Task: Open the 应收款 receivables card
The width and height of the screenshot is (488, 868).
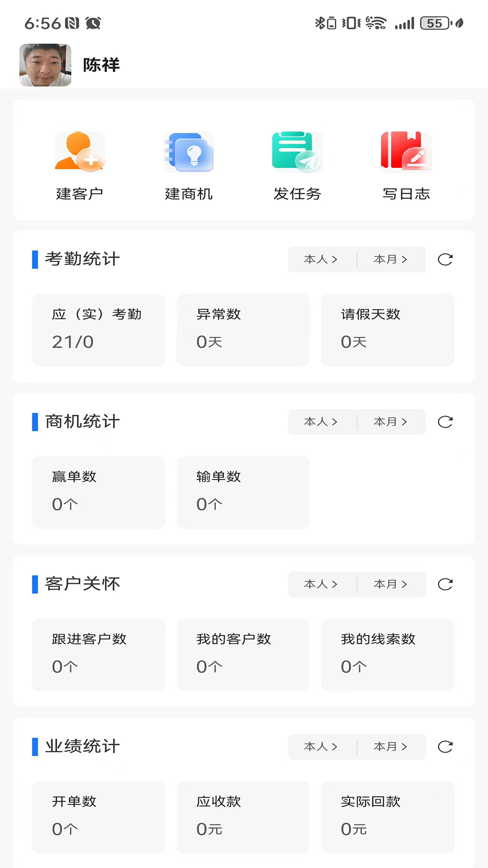Action: pyautogui.click(x=243, y=817)
